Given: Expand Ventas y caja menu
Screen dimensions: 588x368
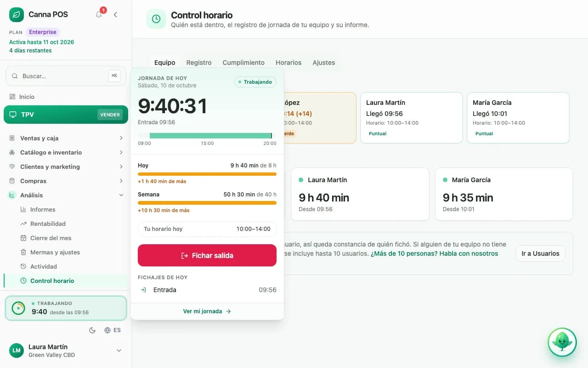Looking at the screenshot, I should point(66,138).
